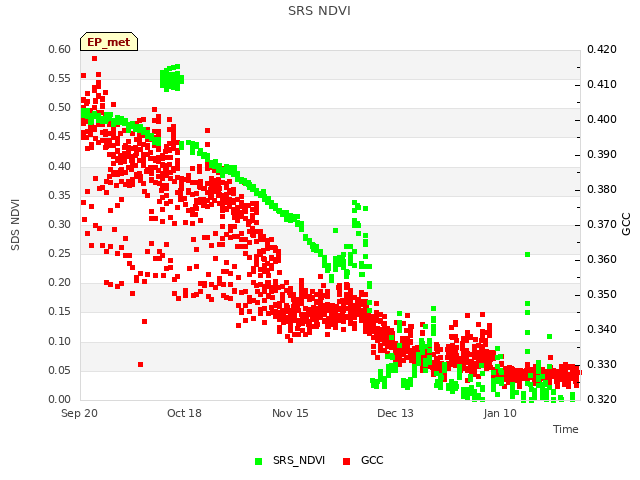Click the 0.35 left axis value
Viewport: 640px width, 480px height.
[60, 195]
